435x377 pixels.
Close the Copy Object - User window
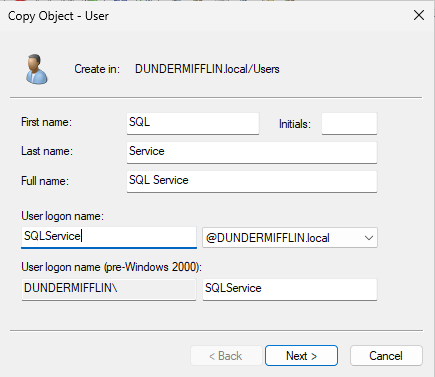419,15
